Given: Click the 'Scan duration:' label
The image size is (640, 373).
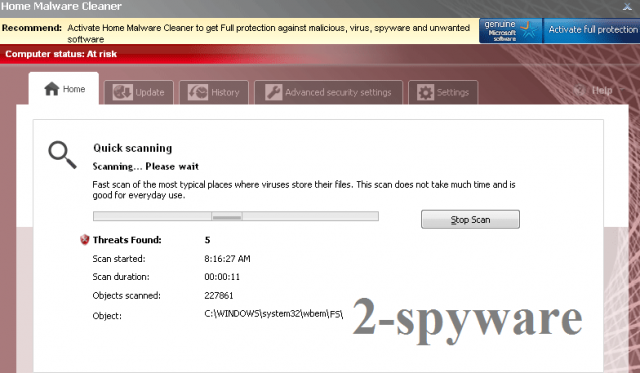Looking at the screenshot, I should tap(121, 277).
